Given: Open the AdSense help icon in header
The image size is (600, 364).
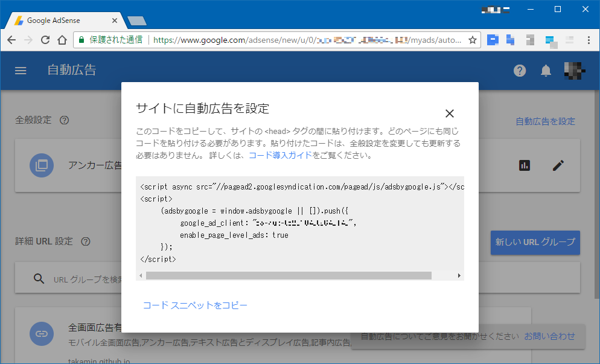Looking at the screenshot, I should tap(519, 71).
